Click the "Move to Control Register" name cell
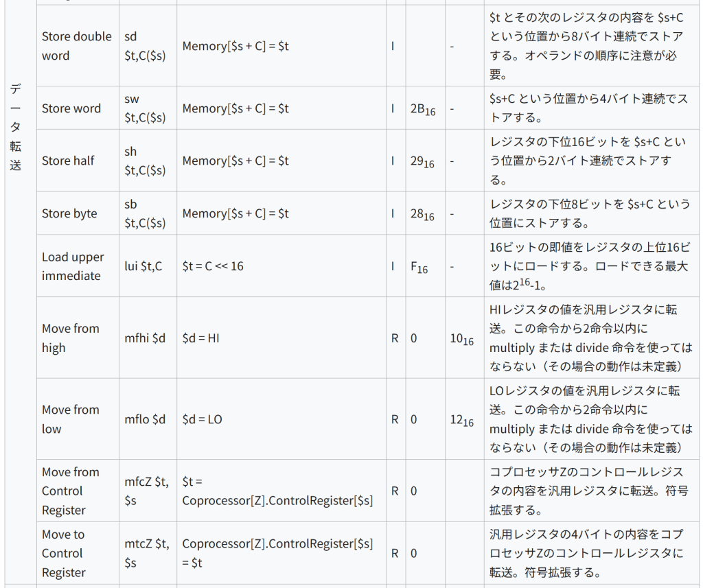This screenshot has height=588, width=703. 64,553
